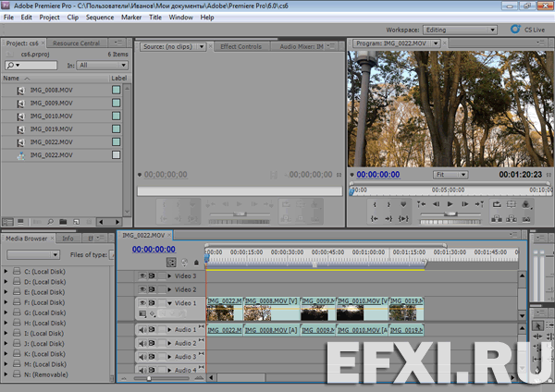Image resolution: width=555 pixels, height=392 pixels.
Task: Click Play in Program monitor
Action: [x=450, y=204]
